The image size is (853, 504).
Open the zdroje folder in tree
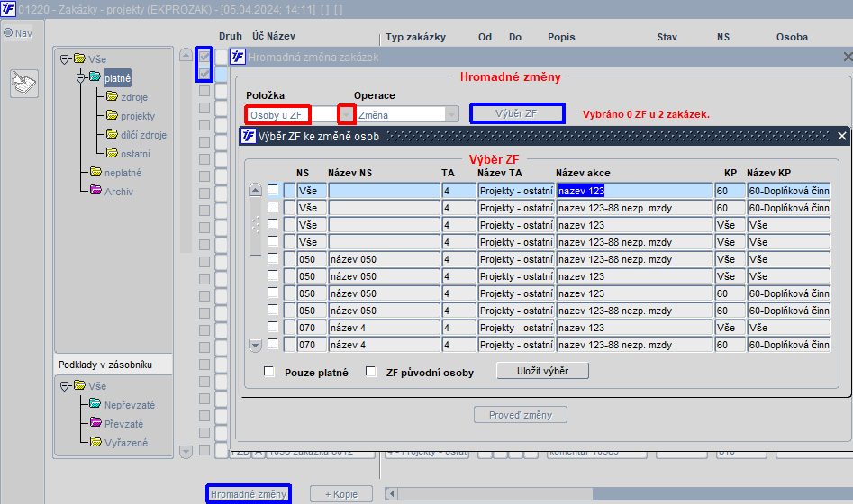point(134,97)
